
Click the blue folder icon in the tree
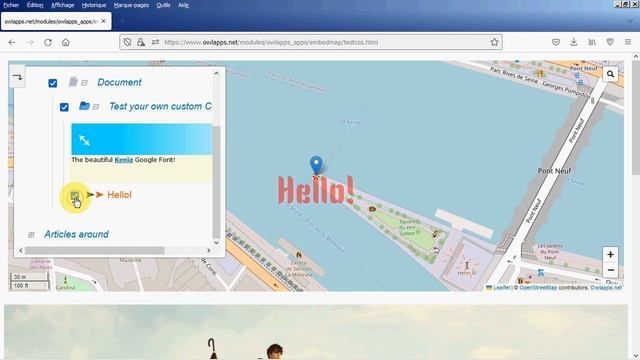[x=84, y=106]
